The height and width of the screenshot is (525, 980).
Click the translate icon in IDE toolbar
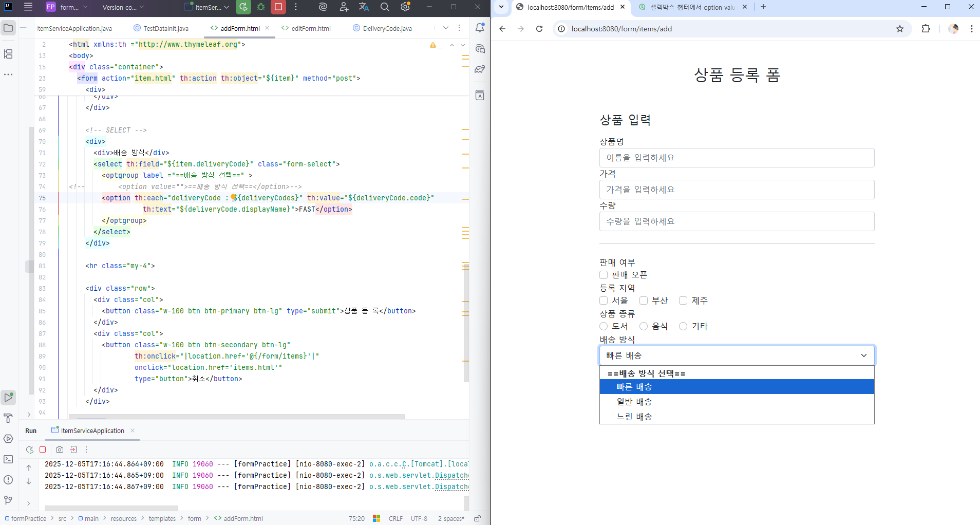click(x=364, y=7)
